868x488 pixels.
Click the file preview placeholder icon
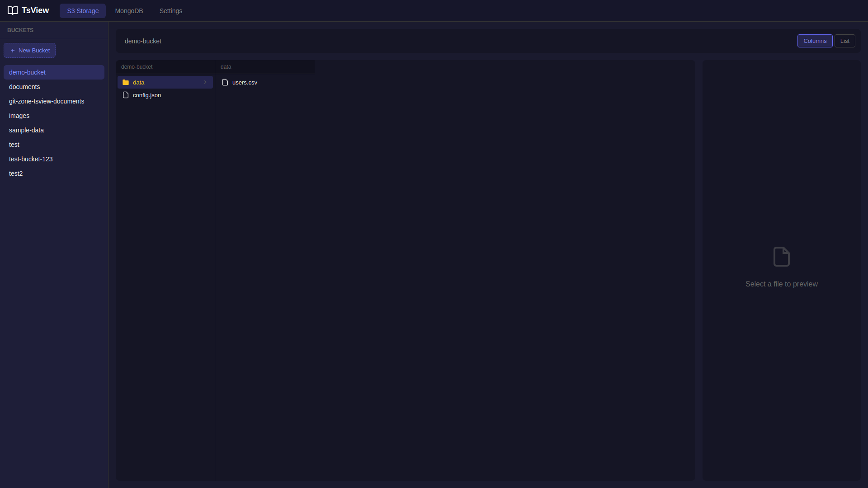(x=781, y=257)
